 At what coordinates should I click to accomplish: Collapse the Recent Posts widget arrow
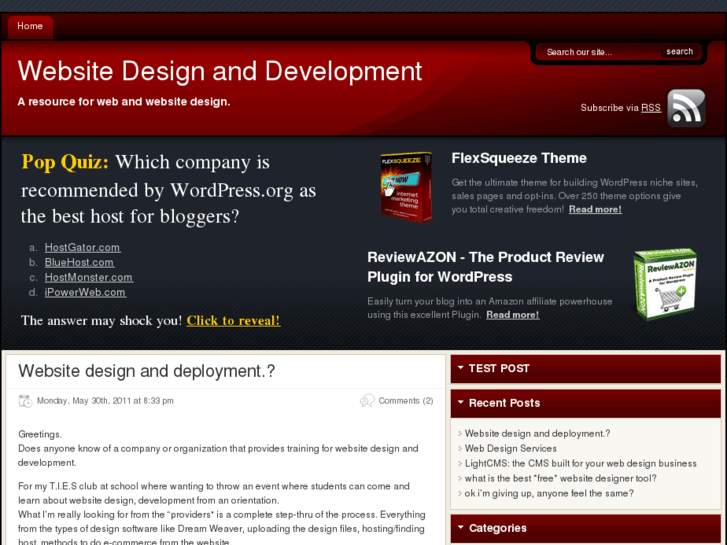coord(460,402)
